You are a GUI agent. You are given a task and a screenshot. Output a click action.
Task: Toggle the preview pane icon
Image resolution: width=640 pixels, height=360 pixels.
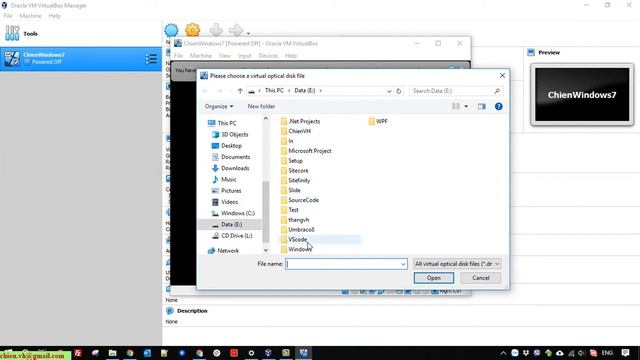482,107
